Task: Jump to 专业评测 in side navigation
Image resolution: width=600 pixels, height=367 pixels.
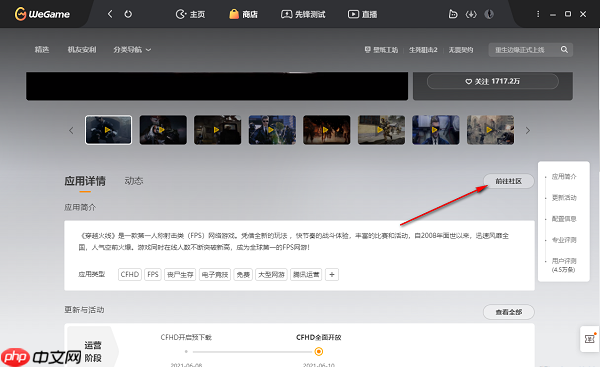Action: [564, 240]
